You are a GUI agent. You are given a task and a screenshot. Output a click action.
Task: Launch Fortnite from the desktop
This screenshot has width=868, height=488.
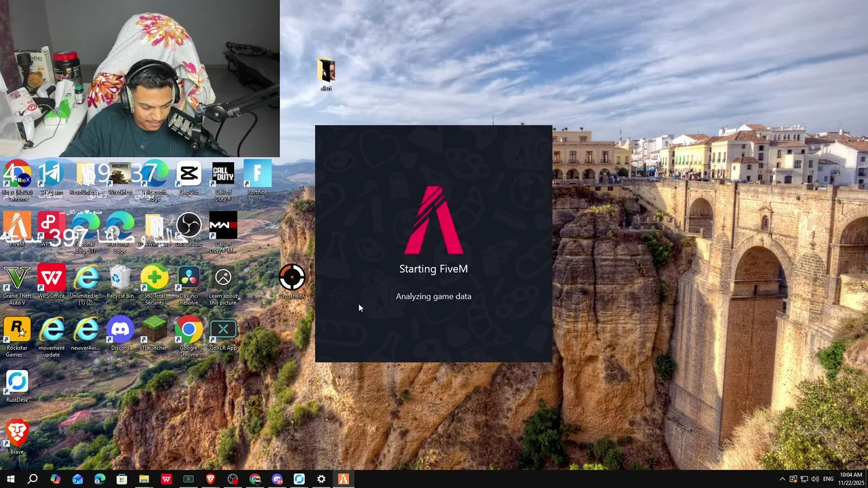257,178
